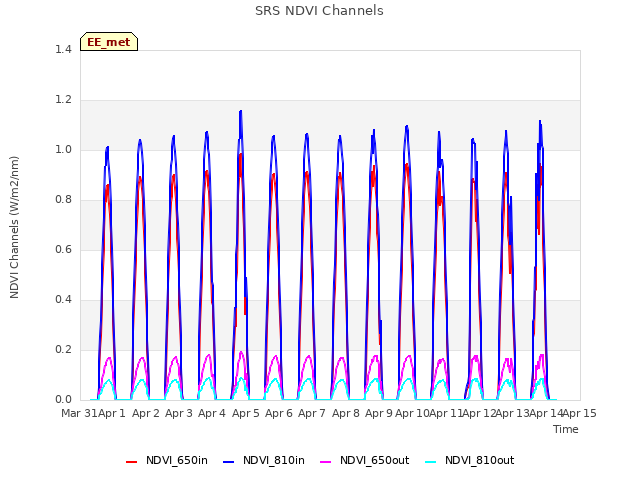Click the Apr 12 x-axis label
The width and height of the screenshot is (640, 480).
(x=479, y=413)
